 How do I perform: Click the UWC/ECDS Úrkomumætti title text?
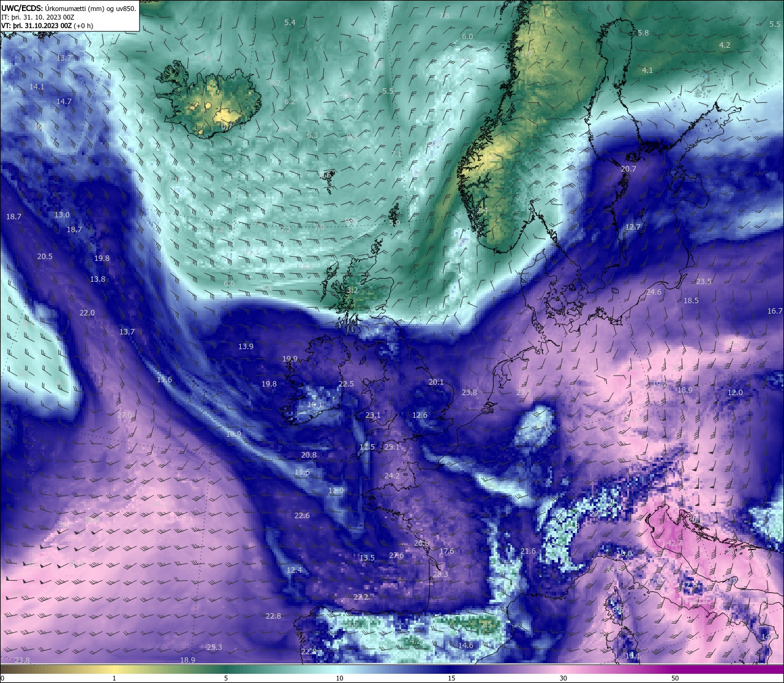69,8
